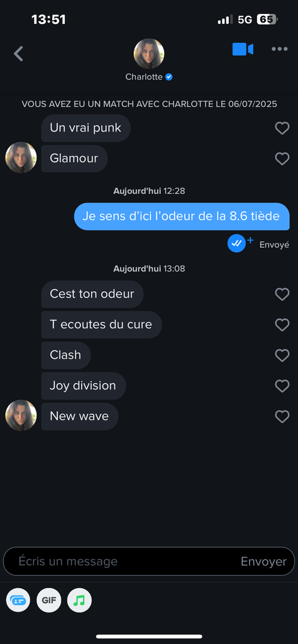Like the "Un vrai punk" message
This screenshot has height=644, width=298.
[282, 128]
